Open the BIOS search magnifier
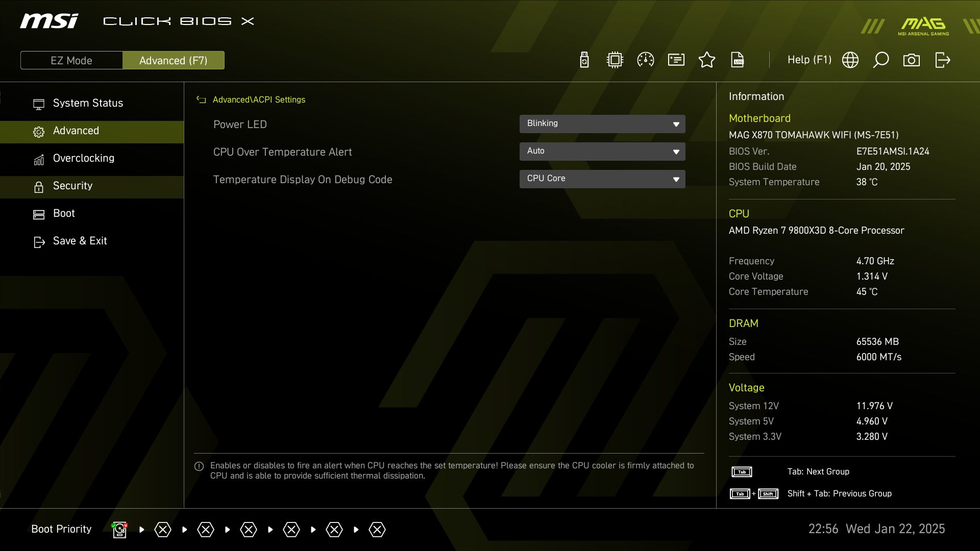980x551 pixels. pyautogui.click(x=881, y=60)
